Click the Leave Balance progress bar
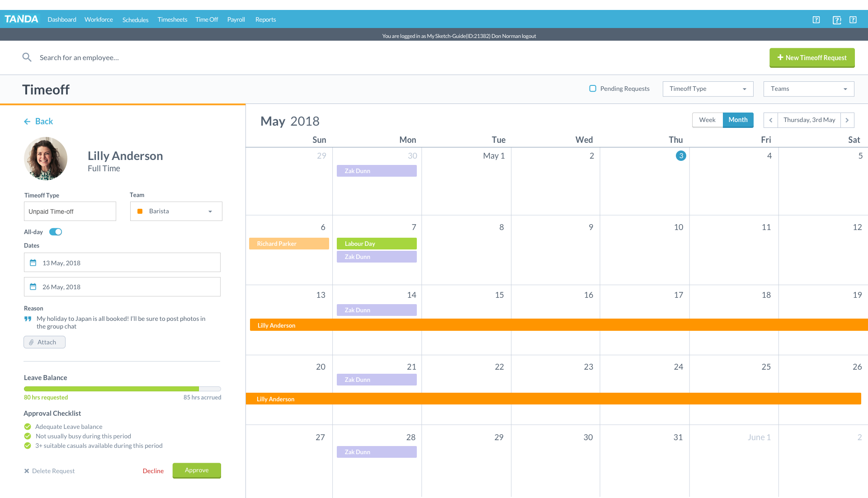The image size is (868, 498). pos(122,389)
